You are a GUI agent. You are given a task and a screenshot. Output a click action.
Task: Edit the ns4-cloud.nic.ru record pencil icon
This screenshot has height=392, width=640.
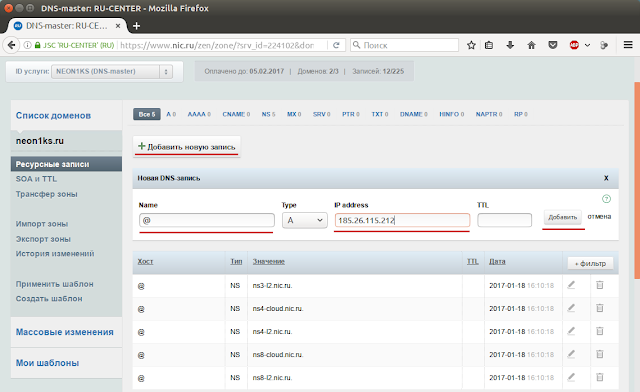coord(571,308)
